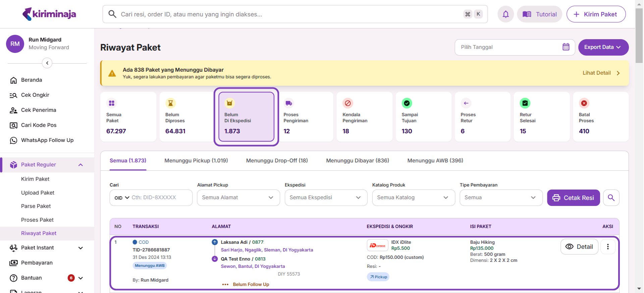
Task: Click the notification bell icon
Action: (505, 14)
